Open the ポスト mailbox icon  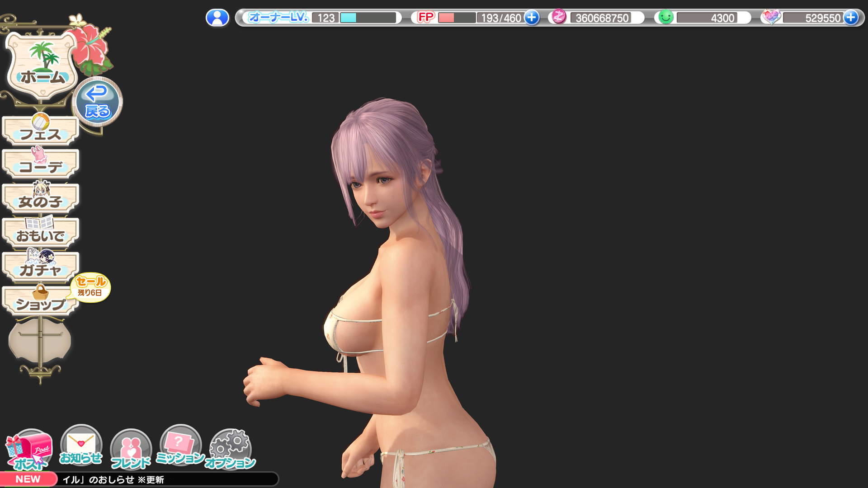29,450
